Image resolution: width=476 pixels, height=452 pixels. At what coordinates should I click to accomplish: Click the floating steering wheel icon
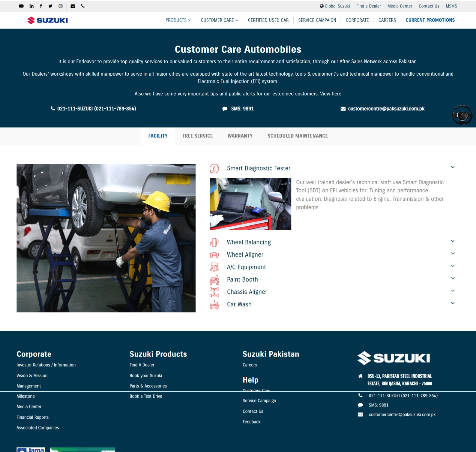click(x=462, y=115)
